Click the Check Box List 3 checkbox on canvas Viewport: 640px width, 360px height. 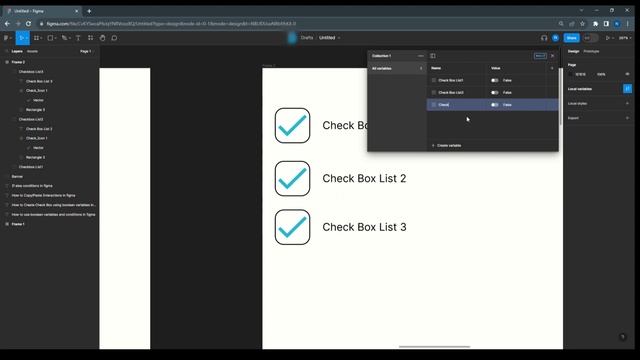pos(292,227)
